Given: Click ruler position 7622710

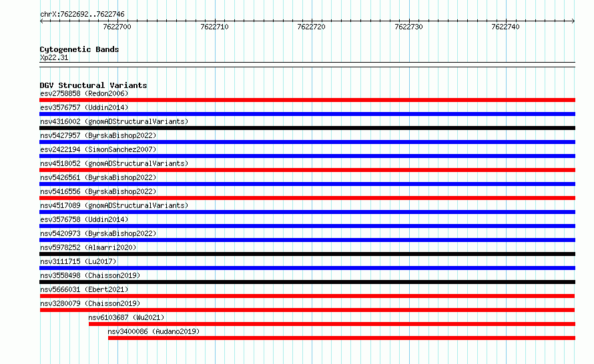Looking at the screenshot, I should tap(214, 27).
